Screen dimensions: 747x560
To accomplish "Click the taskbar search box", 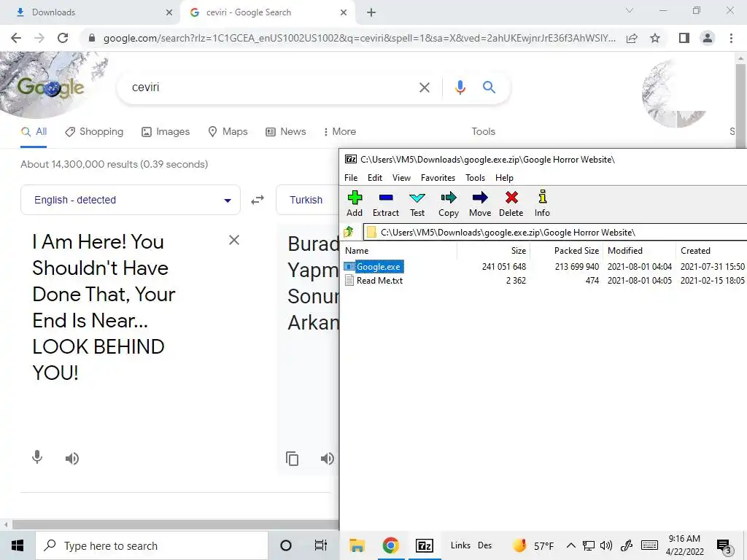I will [x=152, y=545].
